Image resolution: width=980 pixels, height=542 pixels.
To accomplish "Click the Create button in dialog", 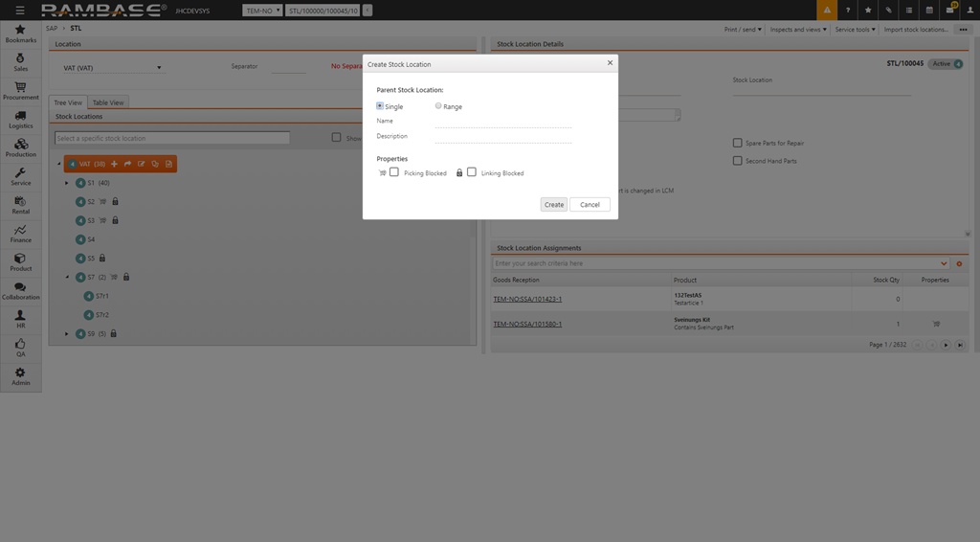I will click(x=554, y=204).
